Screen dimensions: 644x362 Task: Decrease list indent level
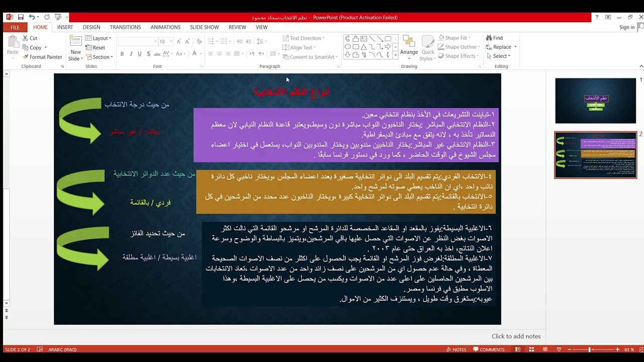[x=240, y=42]
